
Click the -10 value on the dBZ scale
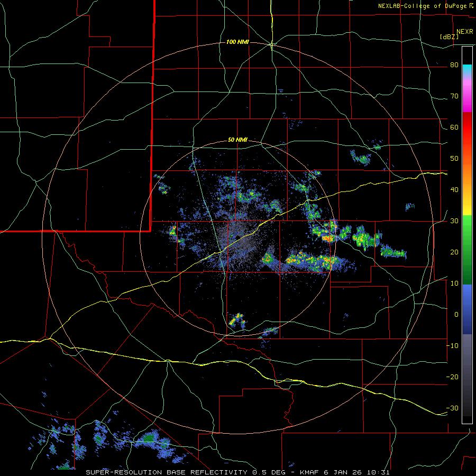tap(452, 346)
